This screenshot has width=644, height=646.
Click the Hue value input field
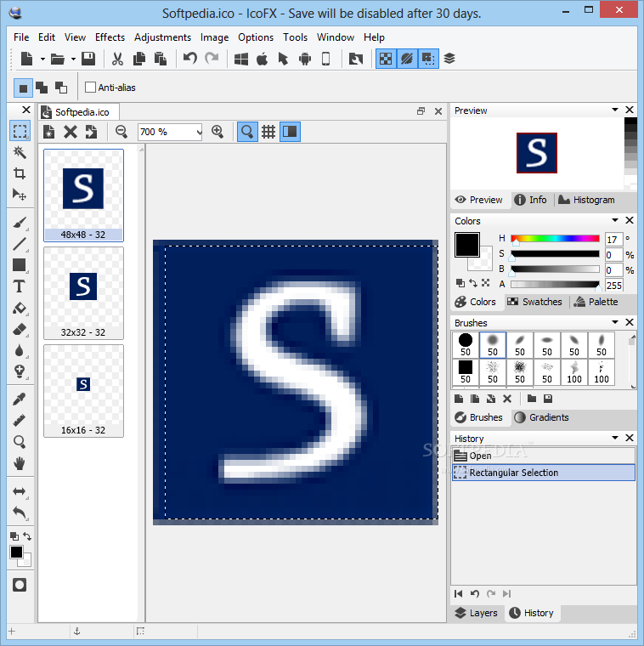point(613,240)
